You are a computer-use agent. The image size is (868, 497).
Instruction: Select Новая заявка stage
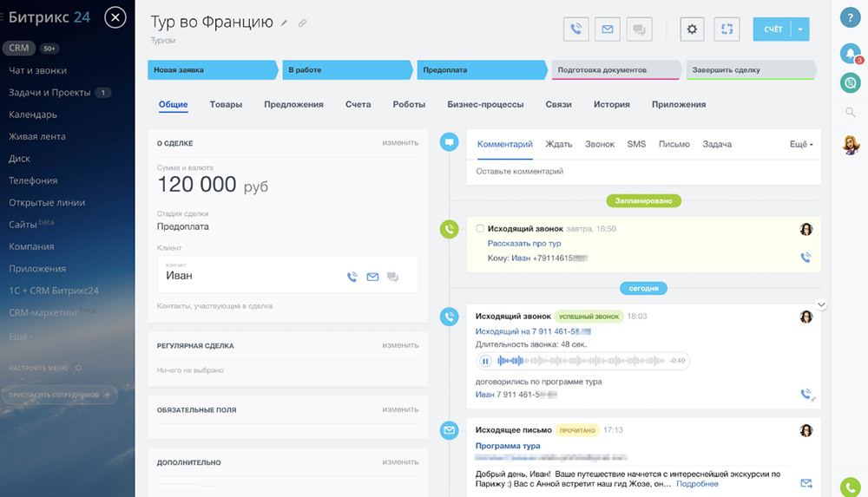pos(213,69)
